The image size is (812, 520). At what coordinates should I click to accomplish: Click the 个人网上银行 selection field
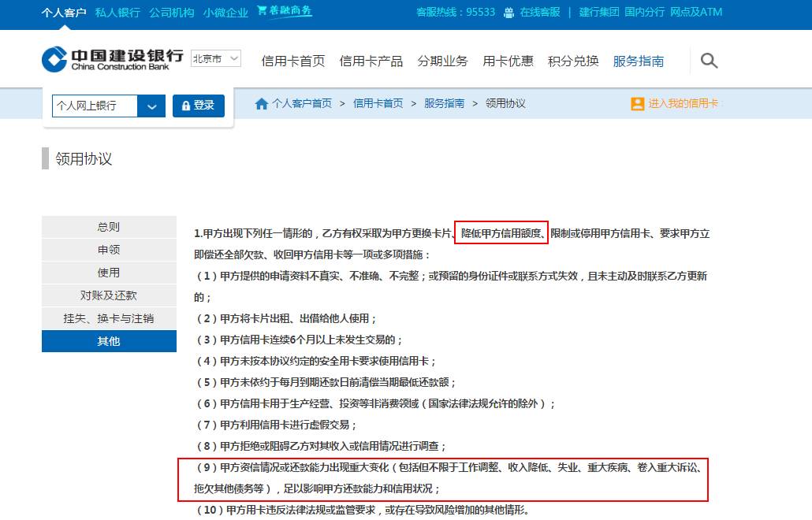(x=95, y=106)
